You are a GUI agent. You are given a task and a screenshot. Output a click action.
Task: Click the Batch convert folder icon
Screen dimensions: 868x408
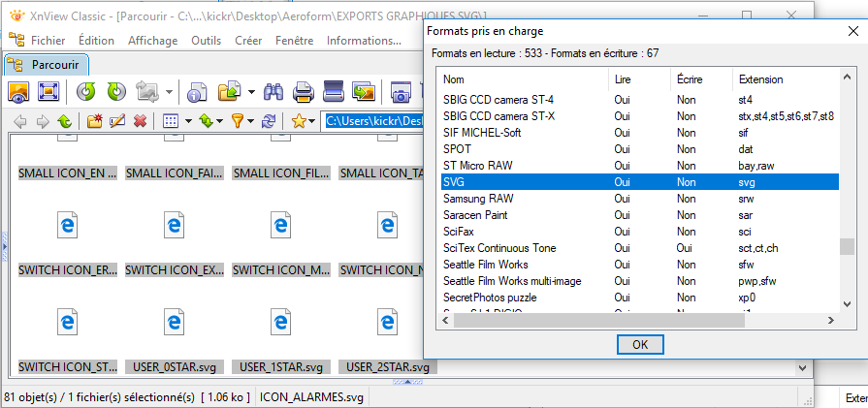(x=229, y=91)
